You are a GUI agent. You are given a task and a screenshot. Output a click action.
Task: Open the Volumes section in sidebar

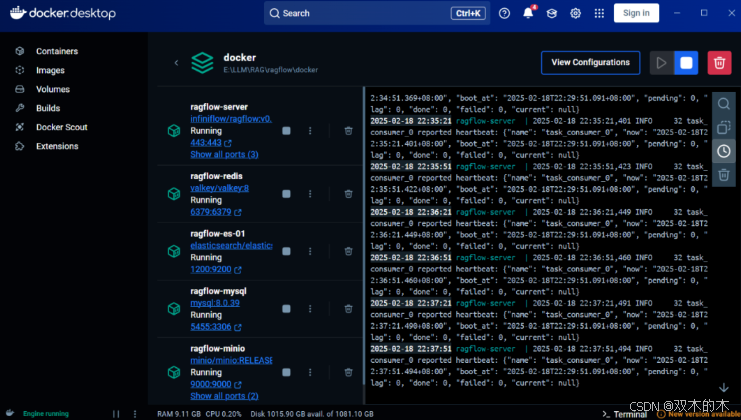52,89
